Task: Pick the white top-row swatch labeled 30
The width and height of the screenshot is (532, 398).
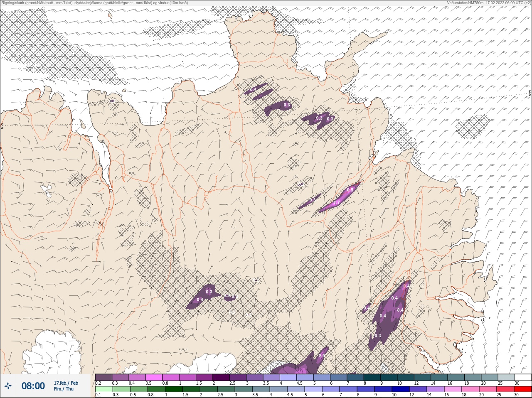Action: coord(522,377)
